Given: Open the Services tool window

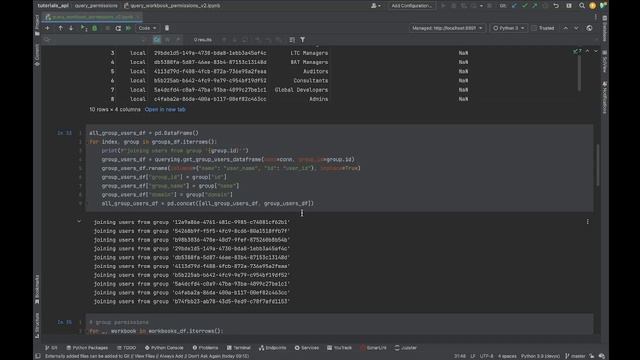Looking at the screenshot, I should point(307,348).
